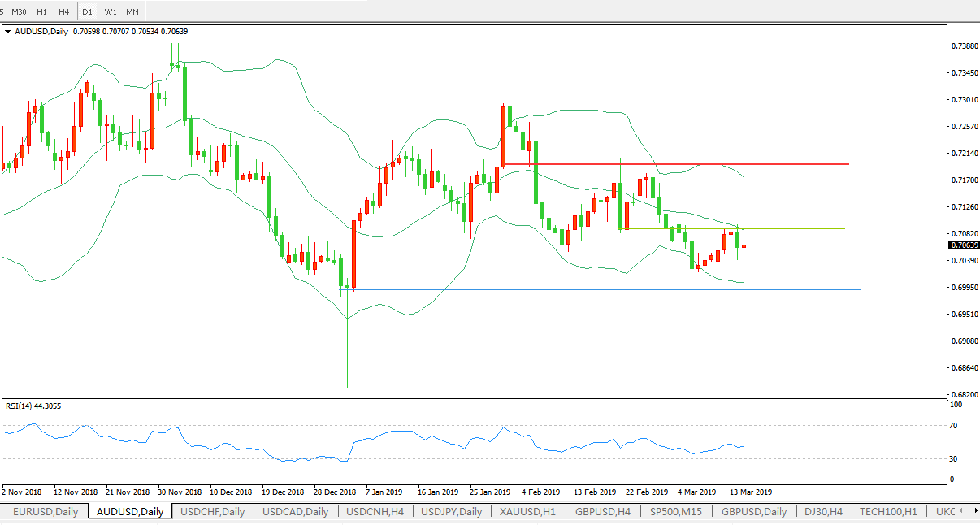The image size is (980, 525).
Task: Select the H1 timeframe button
Action: tap(41, 11)
